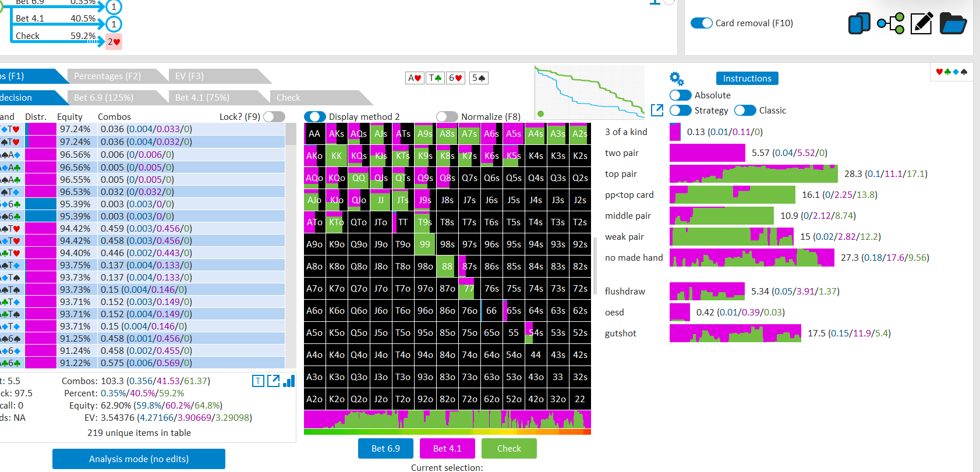Select the T♣ board card

[435, 78]
